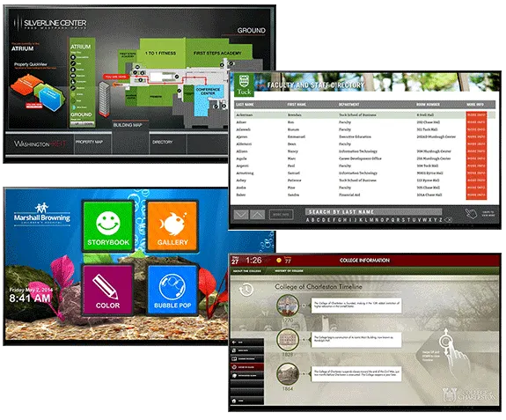506x420 pixels.
Task: Click the blue building in Property QuickView
Action: pyautogui.click(x=51, y=99)
